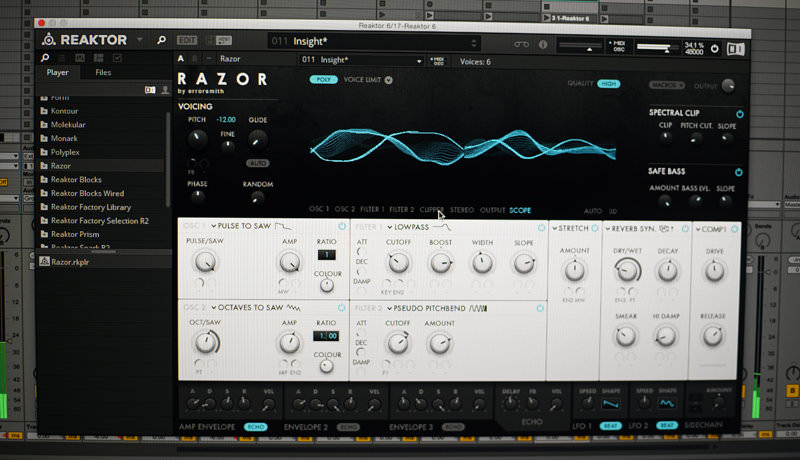Open the Octaves to Saw oscillator type dropdown
The image size is (800, 460).
tap(214, 308)
